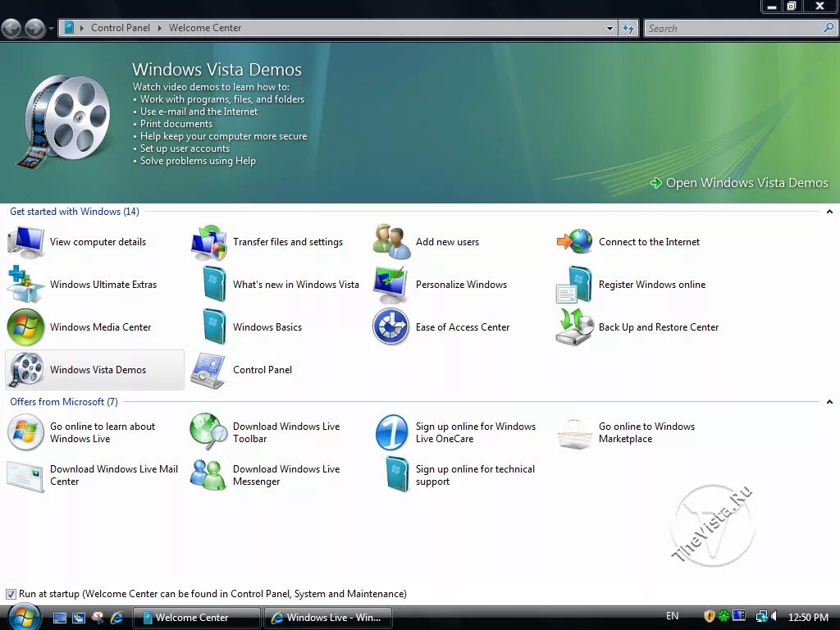Image resolution: width=840 pixels, height=630 pixels.
Task: Open the volume speaker tray icon
Action: coord(774,617)
